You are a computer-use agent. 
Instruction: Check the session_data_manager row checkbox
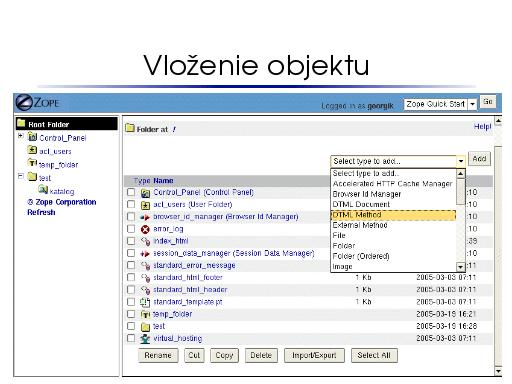[131, 253]
